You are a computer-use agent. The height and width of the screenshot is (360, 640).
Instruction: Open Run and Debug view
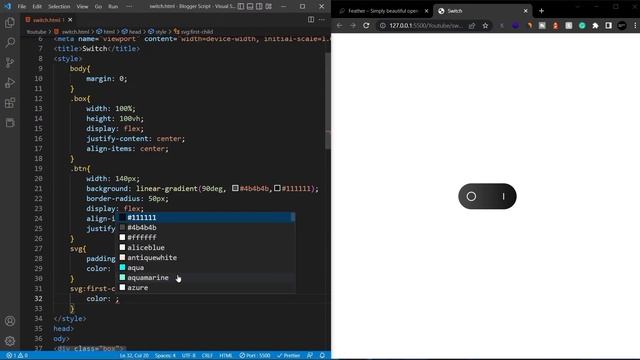10,82
